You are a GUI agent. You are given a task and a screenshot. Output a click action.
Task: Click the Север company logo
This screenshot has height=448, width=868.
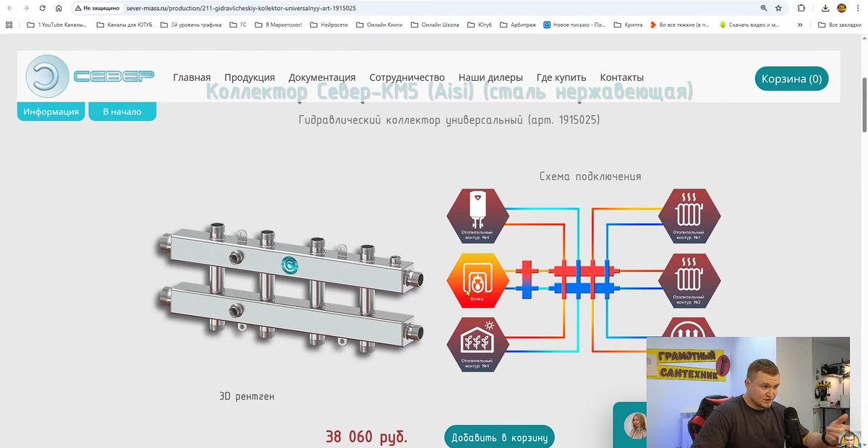coord(90,76)
